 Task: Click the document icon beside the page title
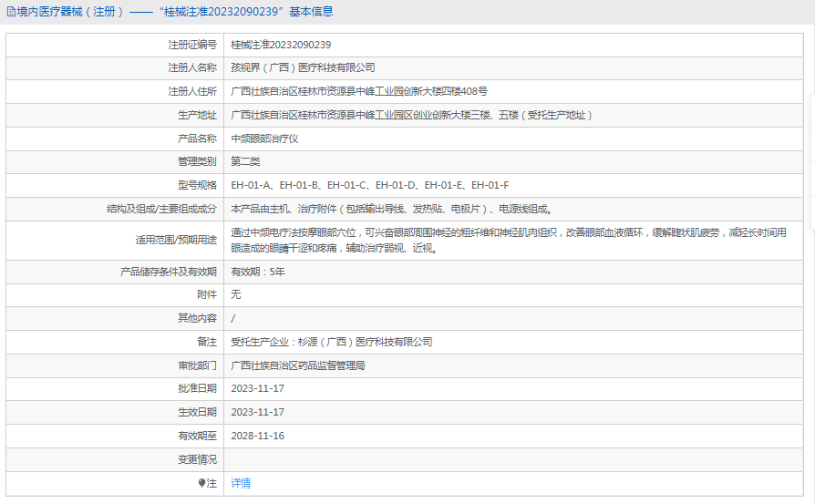click(11, 12)
